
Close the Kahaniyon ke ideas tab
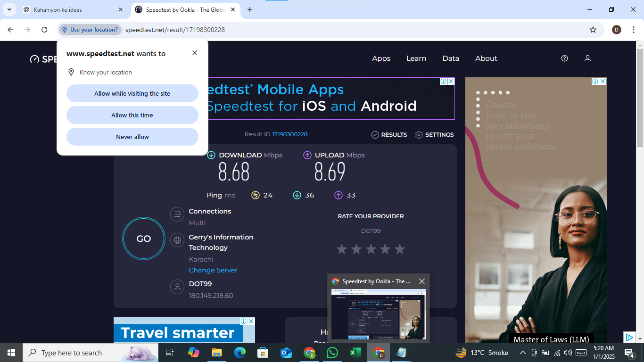pyautogui.click(x=121, y=9)
